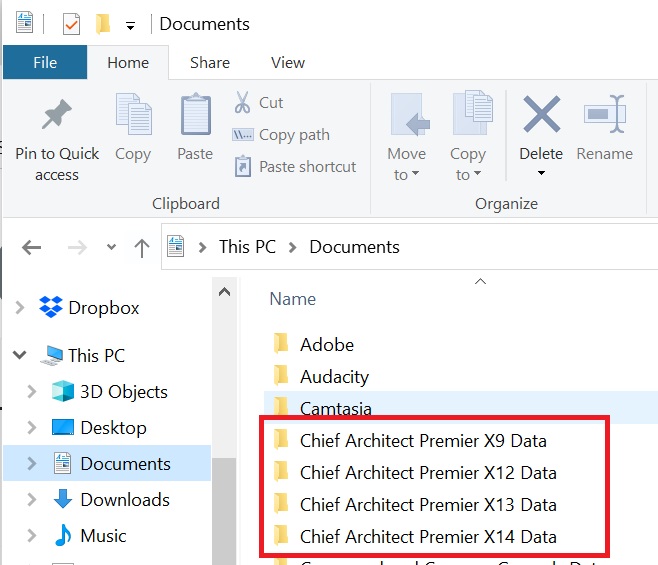Select the Chief Architect Premier X14 Data folder
This screenshot has height=565, width=658.
pos(427,537)
